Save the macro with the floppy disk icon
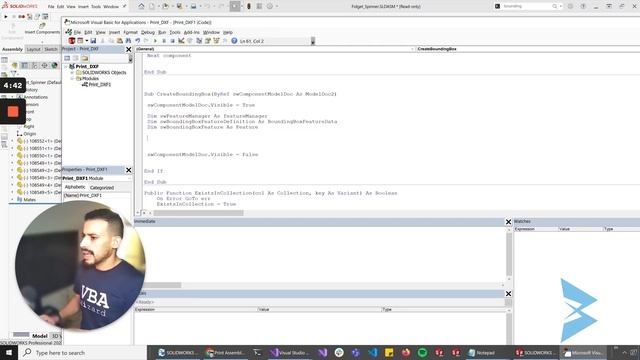This screenshot has height=360, width=640. point(93,41)
